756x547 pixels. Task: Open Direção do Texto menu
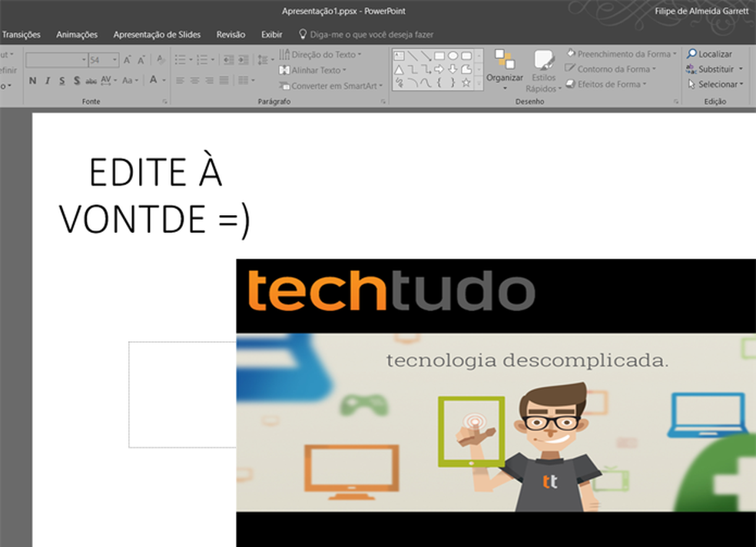(320, 55)
